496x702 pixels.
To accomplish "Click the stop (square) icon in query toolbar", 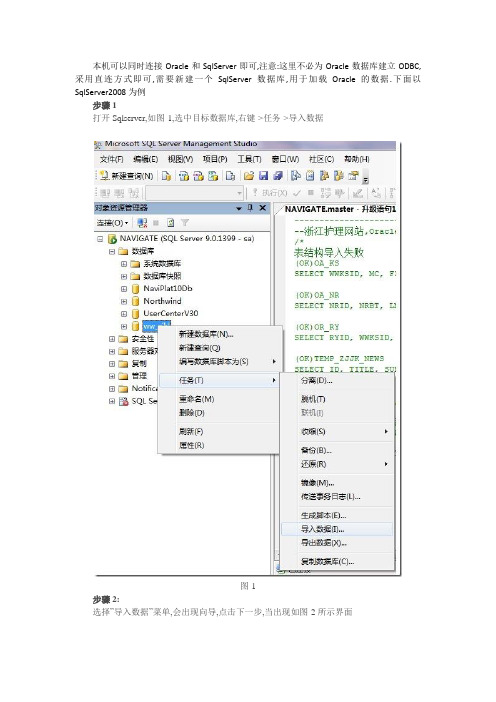I will pos(311,193).
